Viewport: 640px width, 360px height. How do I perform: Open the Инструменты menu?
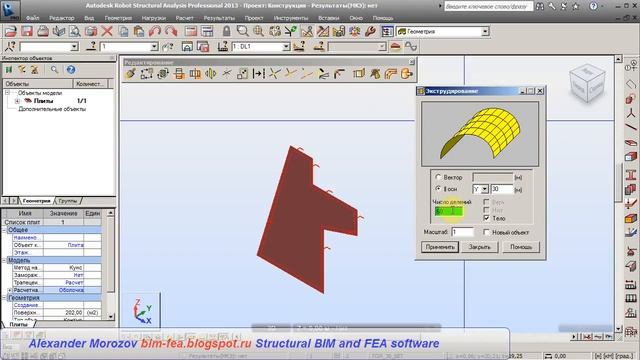290,18
